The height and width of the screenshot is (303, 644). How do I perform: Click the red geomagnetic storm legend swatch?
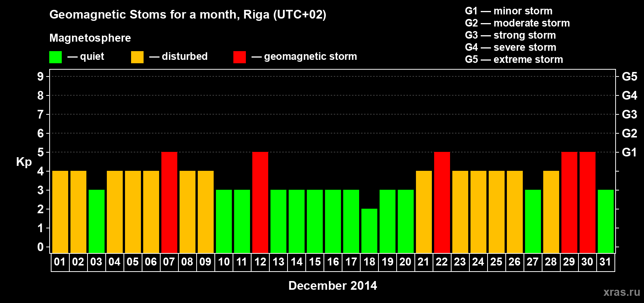[x=239, y=57]
